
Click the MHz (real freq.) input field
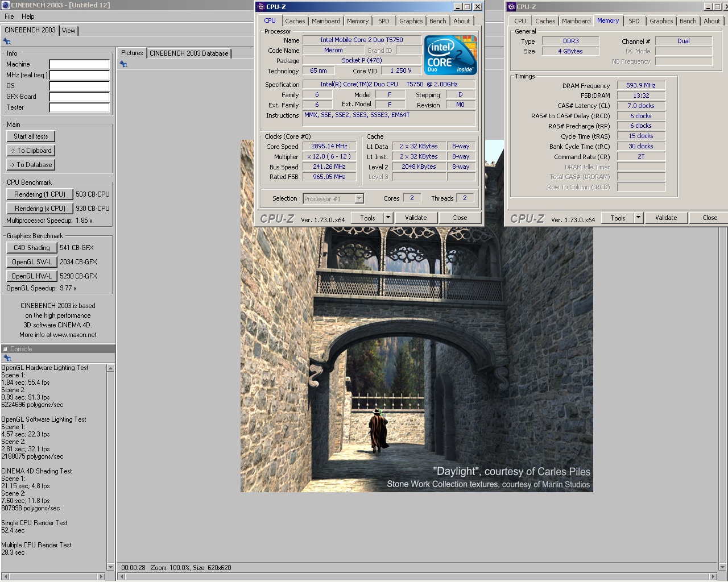[80, 75]
